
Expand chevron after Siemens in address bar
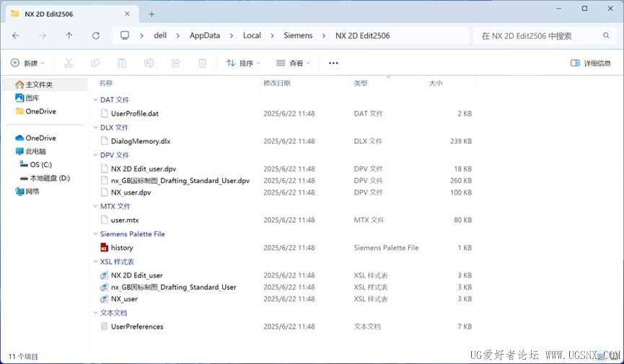tap(324, 36)
